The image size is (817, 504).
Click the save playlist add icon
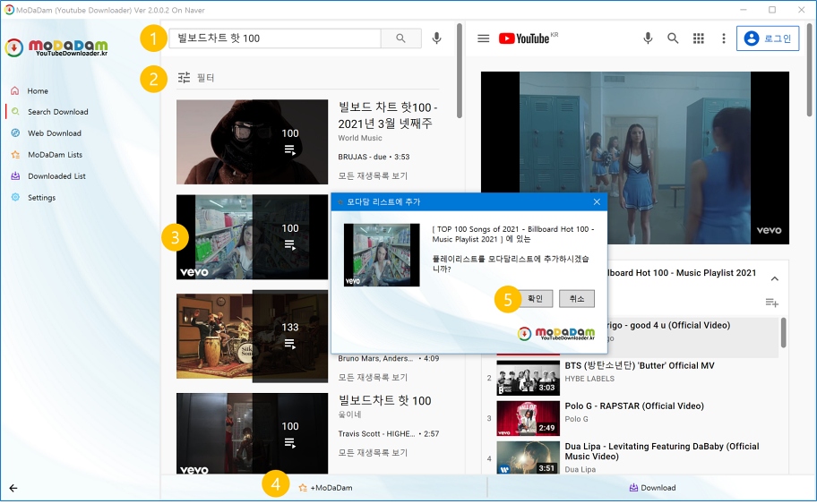[x=771, y=303]
